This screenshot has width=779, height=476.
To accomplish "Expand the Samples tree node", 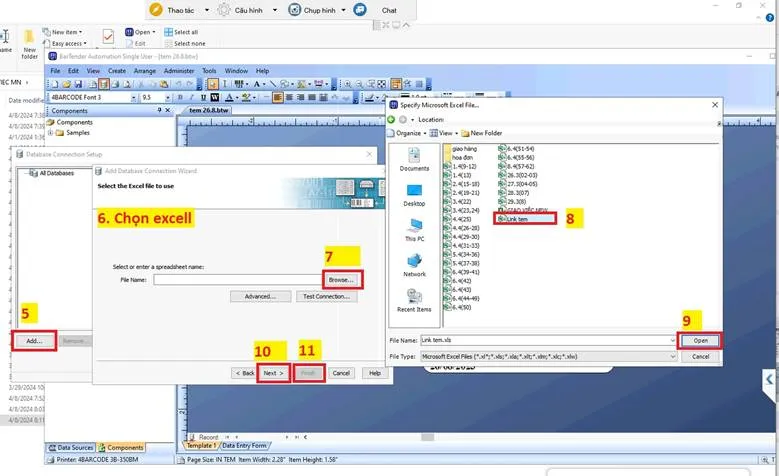I will point(49,132).
